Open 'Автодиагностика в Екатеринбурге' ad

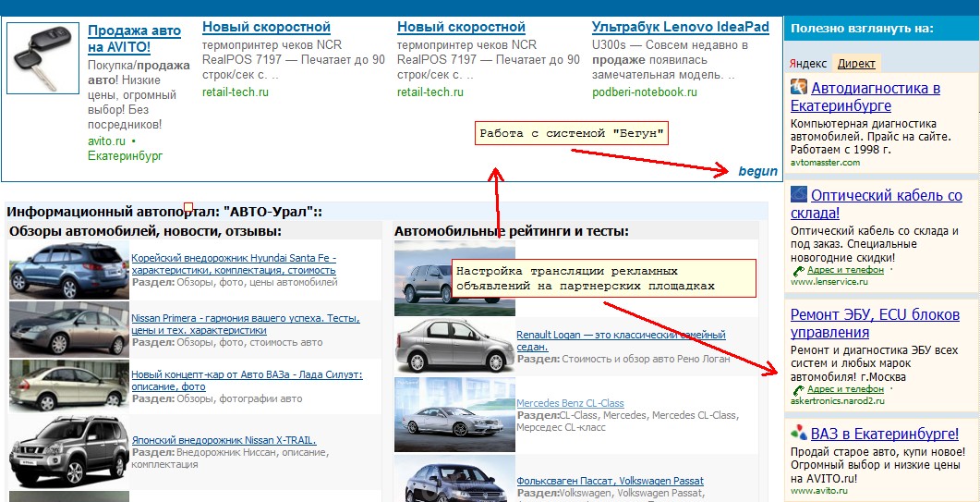865,96
